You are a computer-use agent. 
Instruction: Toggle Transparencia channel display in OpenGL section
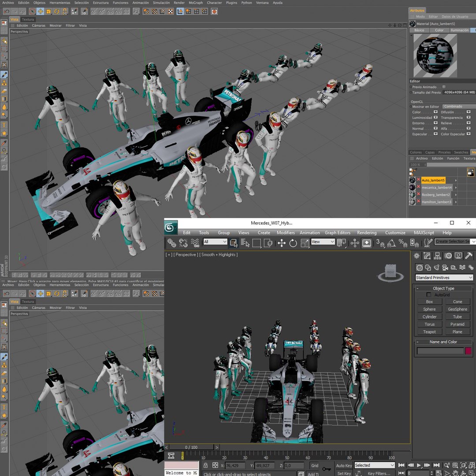[469, 118]
